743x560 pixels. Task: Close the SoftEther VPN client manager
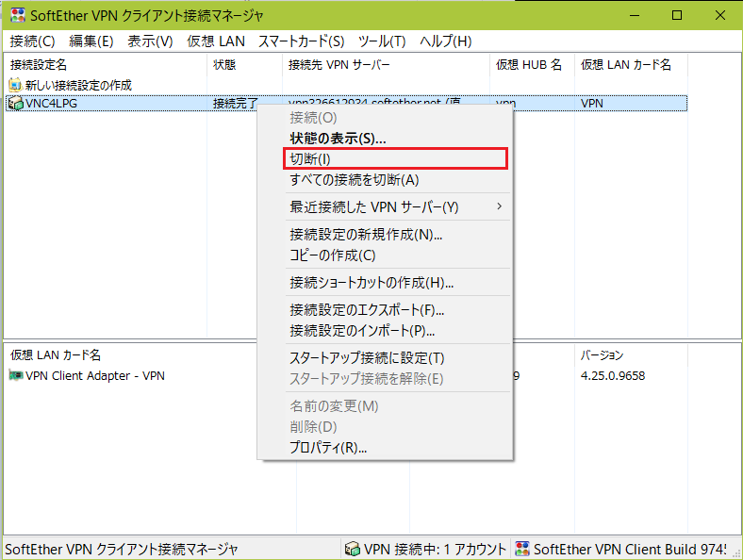[x=720, y=15]
